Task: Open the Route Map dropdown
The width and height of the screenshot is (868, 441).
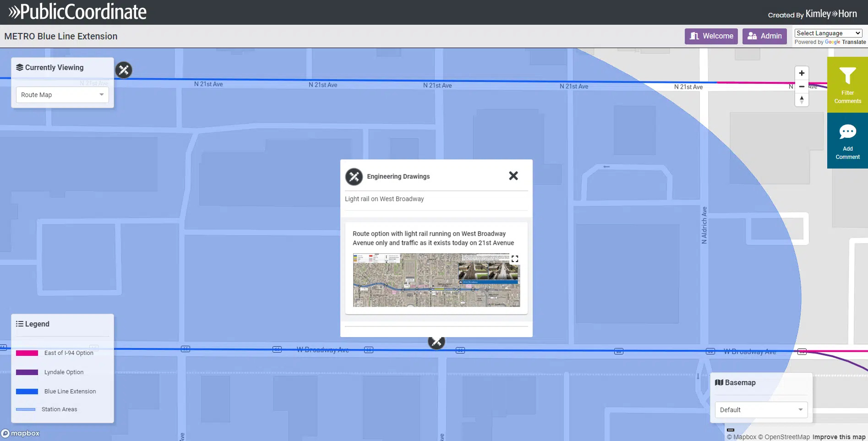Action: tap(62, 95)
